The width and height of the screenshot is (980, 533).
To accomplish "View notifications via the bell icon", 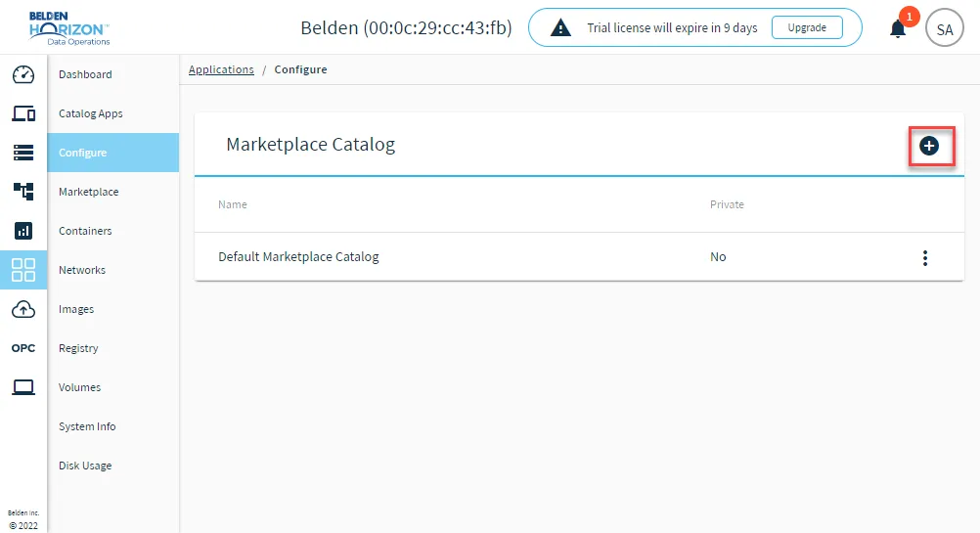I will (898, 28).
